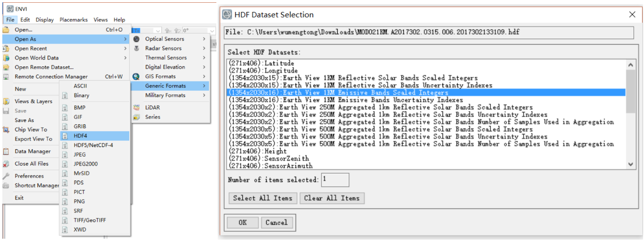Viewport: 644px width, 241px height.
Task: Click the Optical Sensors icon
Action: 136,39
